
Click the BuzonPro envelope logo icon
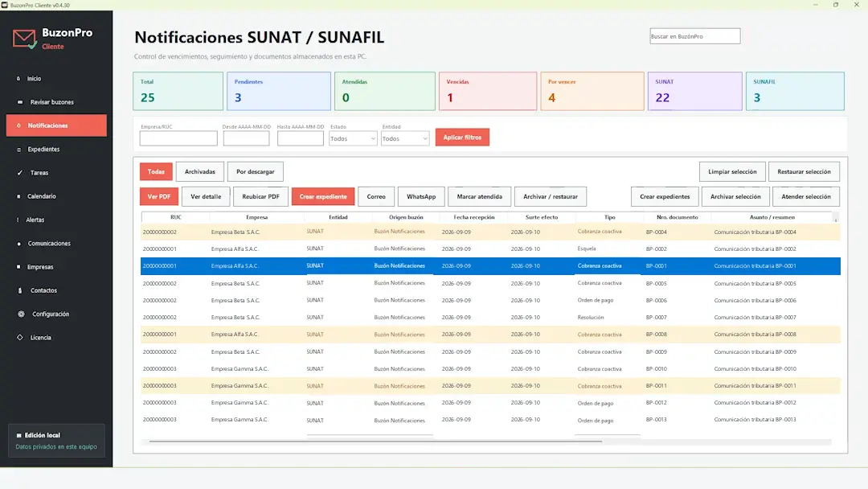pyautogui.click(x=24, y=39)
